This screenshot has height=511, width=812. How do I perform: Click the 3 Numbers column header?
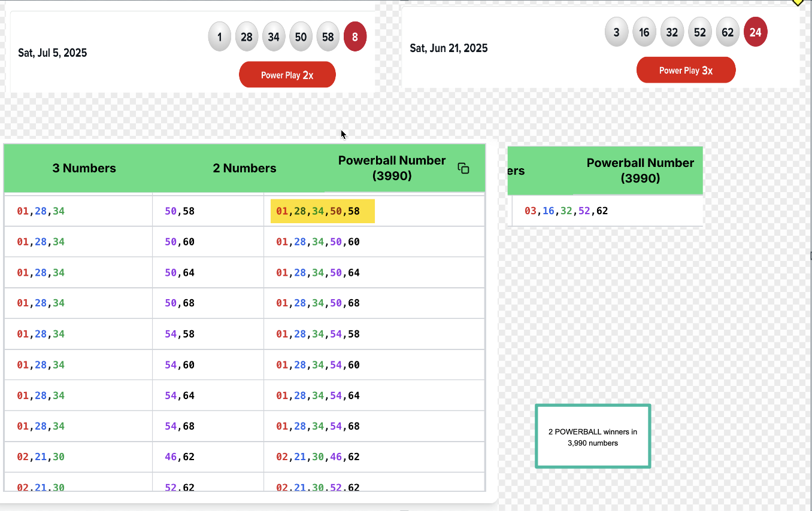(84, 168)
